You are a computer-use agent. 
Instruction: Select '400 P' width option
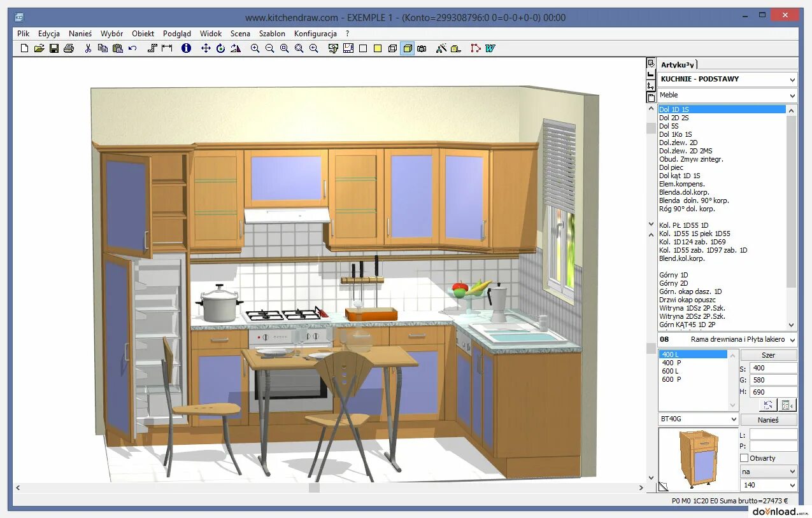point(671,363)
